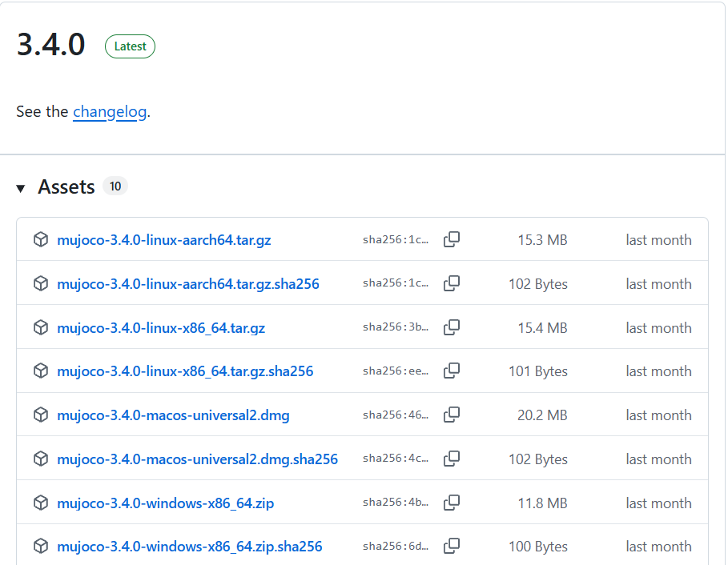Copy sha256 for mujoco-3.4.0-macos-universal2.dmg
The width and height of the screenshot is (728, 565).
[451, 415]
